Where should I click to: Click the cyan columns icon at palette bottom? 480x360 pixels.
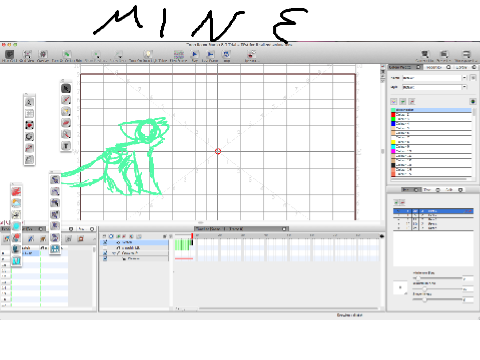16,260
